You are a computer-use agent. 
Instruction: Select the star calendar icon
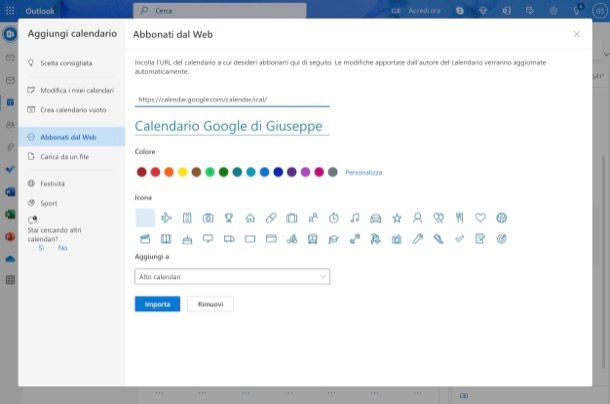coord(397,218)
